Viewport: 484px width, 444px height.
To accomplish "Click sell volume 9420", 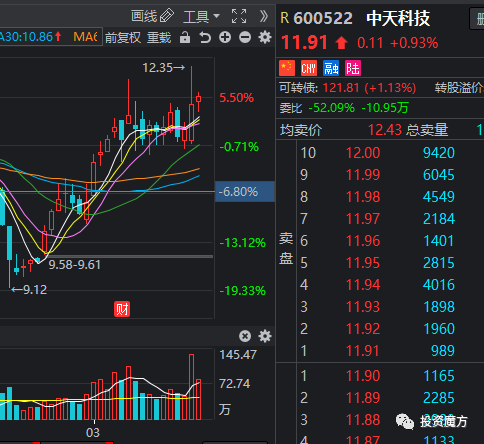I will [x=439, y=153].
